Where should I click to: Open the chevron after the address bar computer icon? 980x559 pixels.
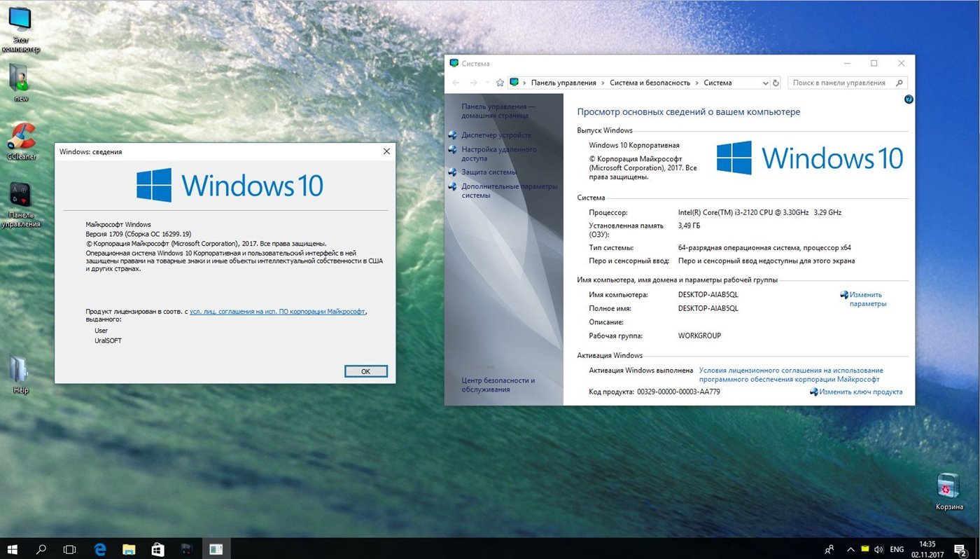click(525, 83)
